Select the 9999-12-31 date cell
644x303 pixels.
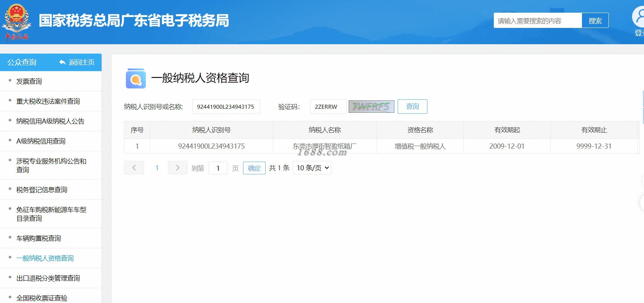pyautogui.click(x=594, y=146)
